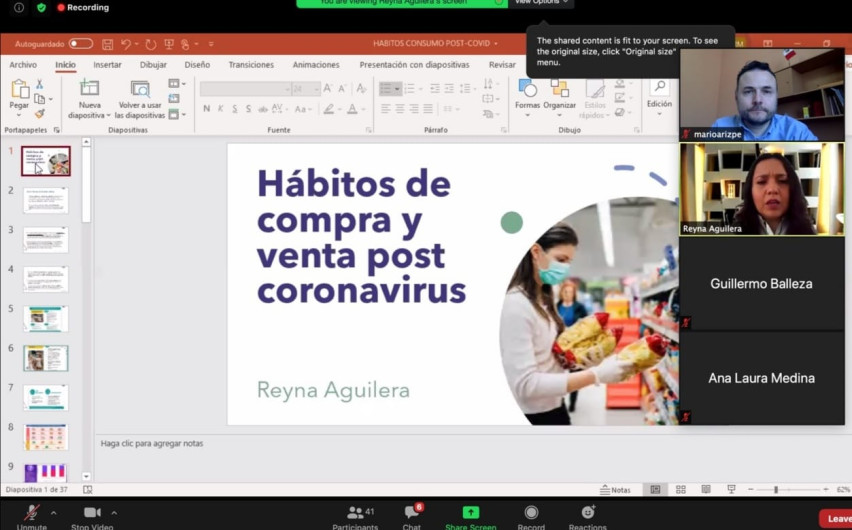852x530 pixels.
Task: Select slide 8 thumbnail
Action: click(x=46, y=437)
